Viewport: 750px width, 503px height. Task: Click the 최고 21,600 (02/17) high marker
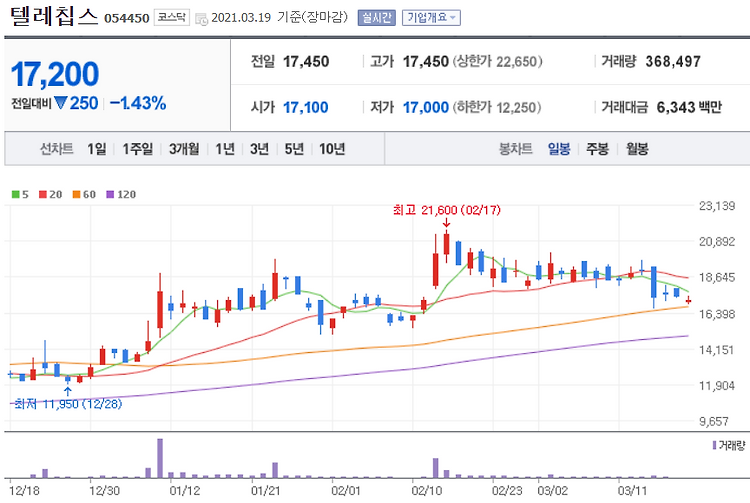pos(446,210)
